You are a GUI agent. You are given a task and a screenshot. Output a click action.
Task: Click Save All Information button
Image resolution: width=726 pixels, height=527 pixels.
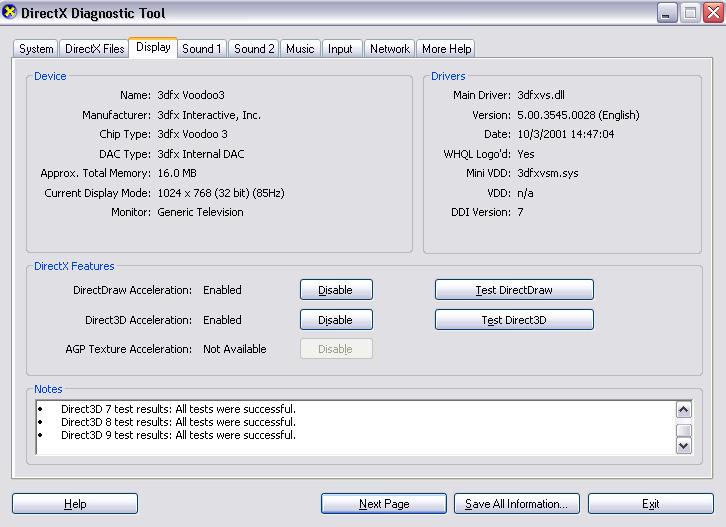517,503
